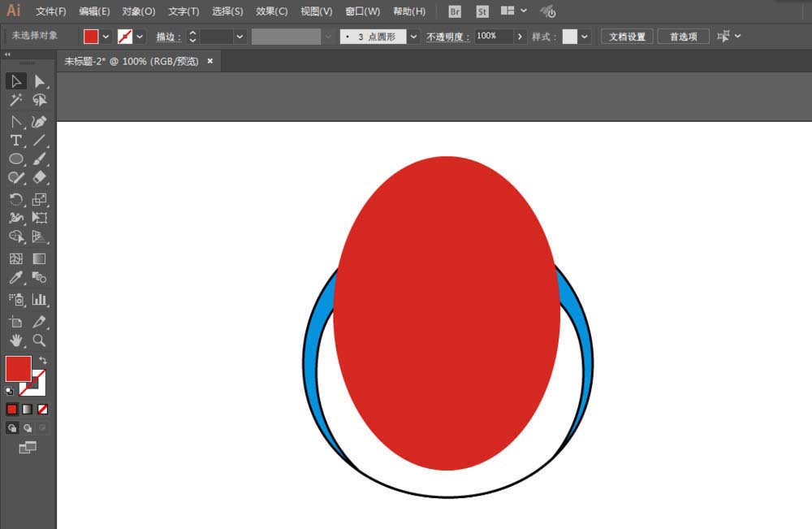Choose the Type tool
This screenshot has width=812, height=529.
[x=16, y=141]
